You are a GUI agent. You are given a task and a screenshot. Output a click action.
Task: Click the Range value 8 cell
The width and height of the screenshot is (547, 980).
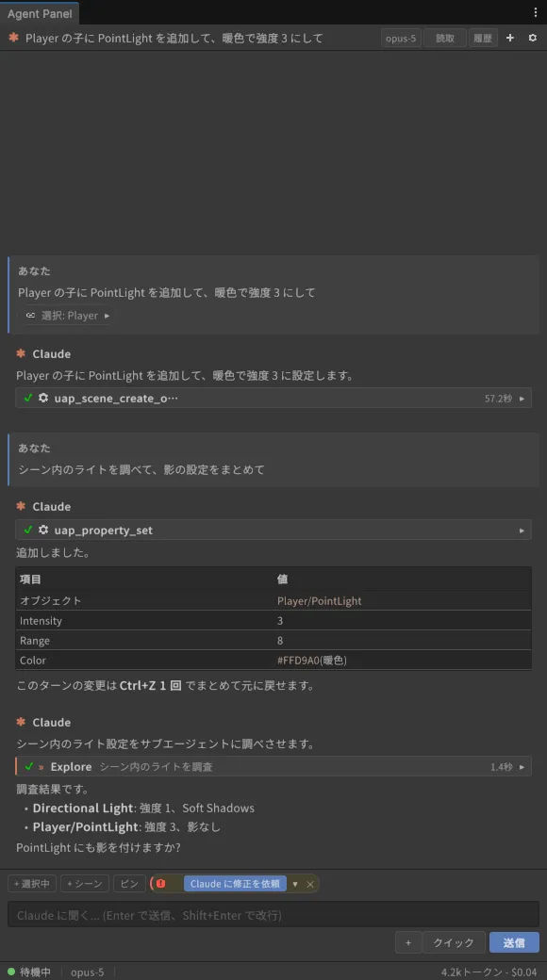[x=280, y=641]
